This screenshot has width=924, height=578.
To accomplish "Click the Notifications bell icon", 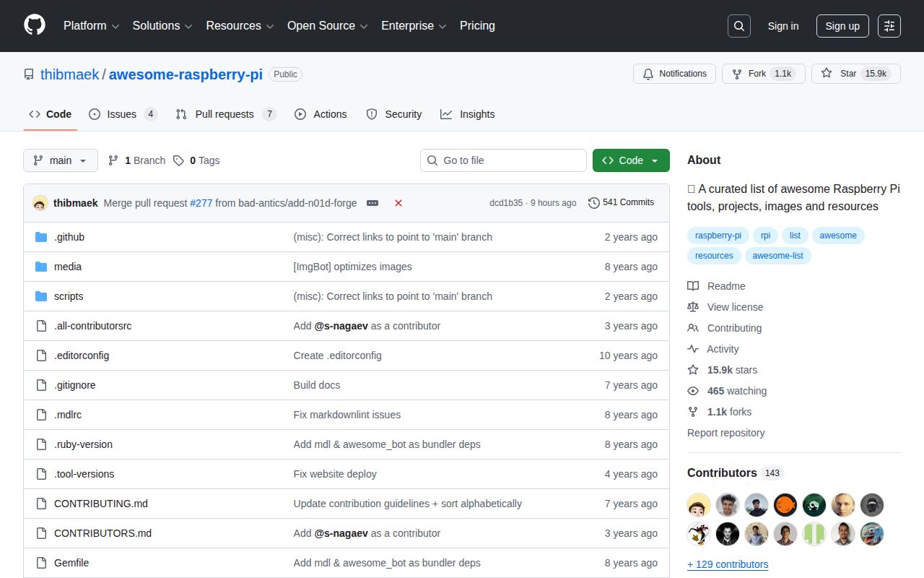I will pyautogui.click(x=649, y=73).
